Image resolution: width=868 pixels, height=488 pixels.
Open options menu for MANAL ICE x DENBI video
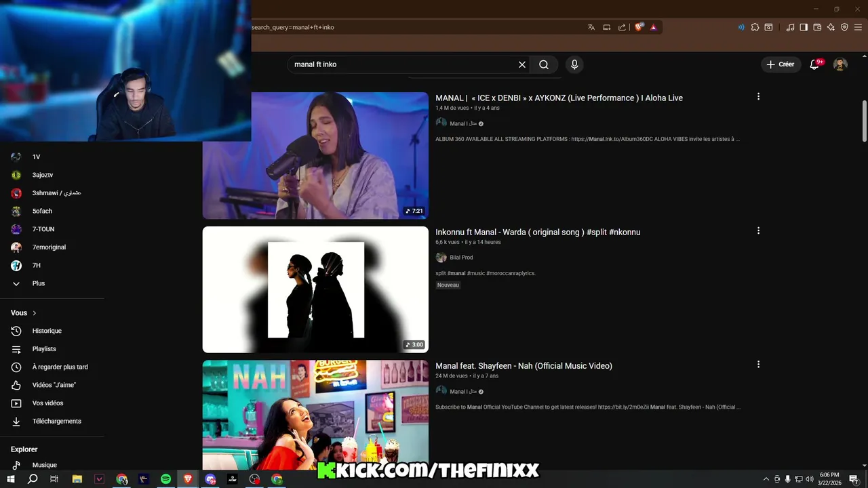click(758, 96)
